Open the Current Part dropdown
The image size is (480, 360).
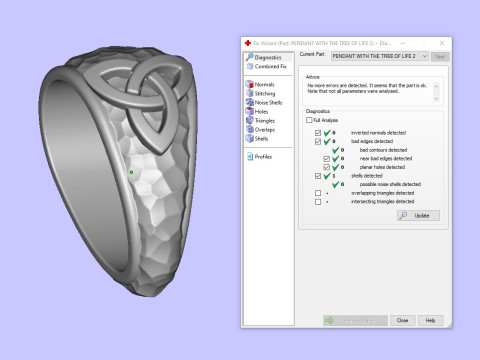(380, 56)
